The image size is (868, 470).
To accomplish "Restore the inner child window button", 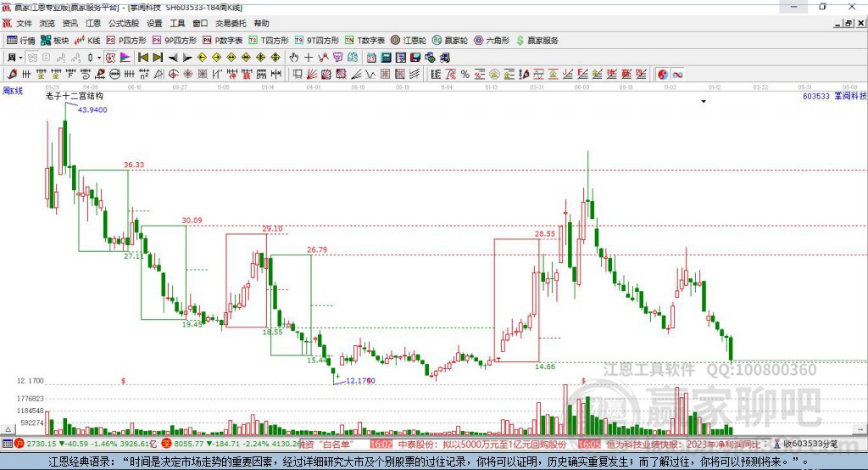I will (849, 23).
